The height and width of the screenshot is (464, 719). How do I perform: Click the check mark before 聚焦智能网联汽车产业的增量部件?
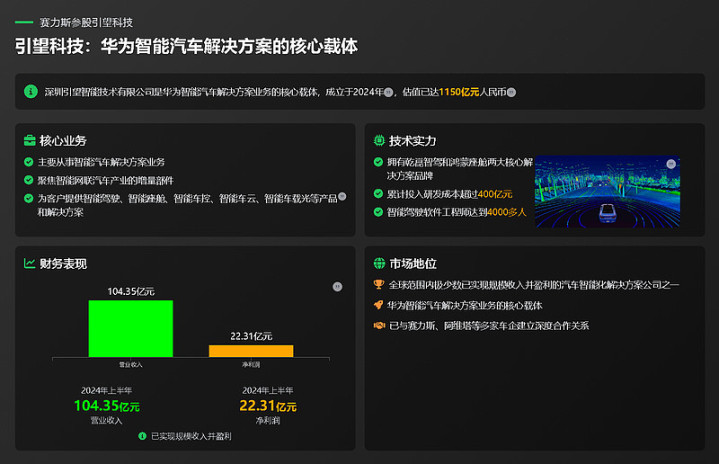coord(28,181)
